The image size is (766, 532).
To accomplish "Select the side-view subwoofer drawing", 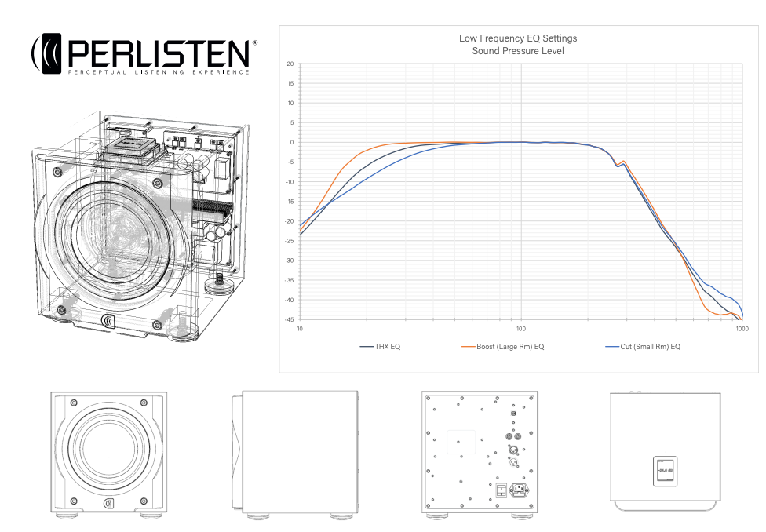I will 294,453.
